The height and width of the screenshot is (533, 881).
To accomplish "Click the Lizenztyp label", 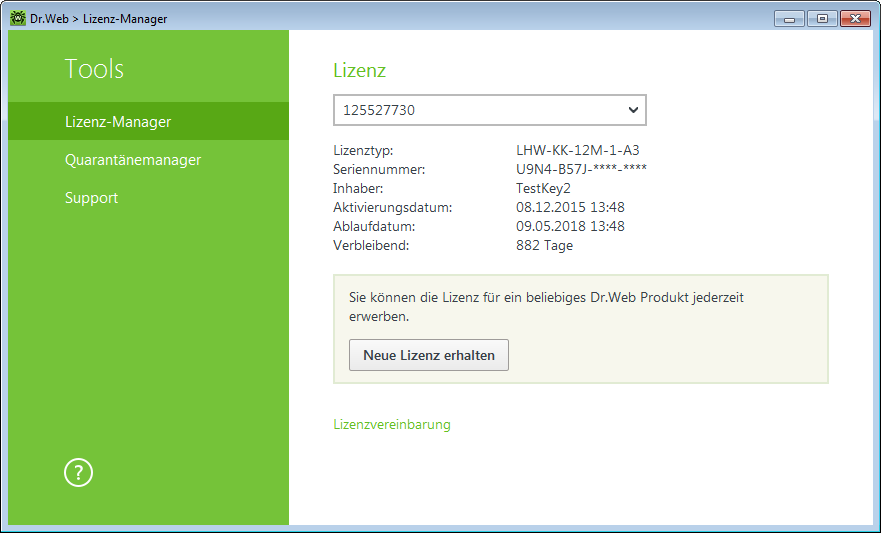I will pos(363,150).
